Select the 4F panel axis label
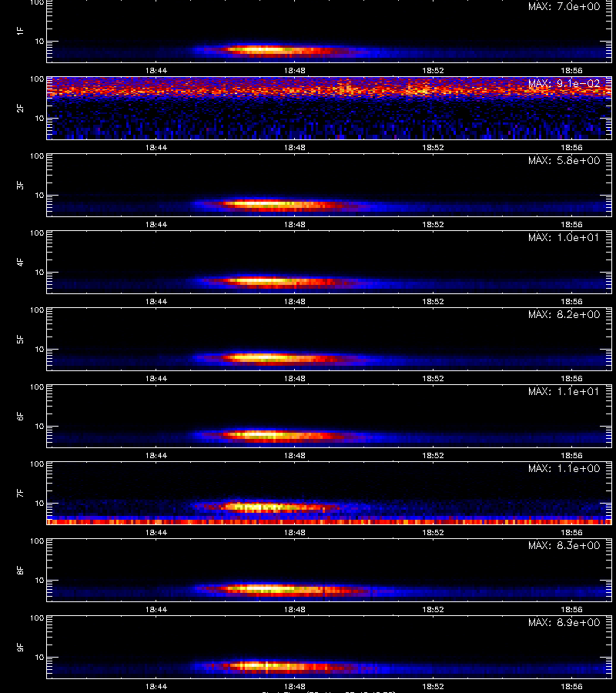616x693 pixels. pyautogui.click(x=20, y=262)
